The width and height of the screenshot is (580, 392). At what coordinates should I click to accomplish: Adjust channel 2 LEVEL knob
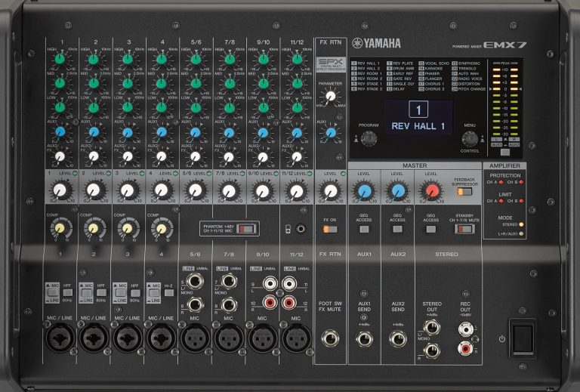click(x=94, y=190)
